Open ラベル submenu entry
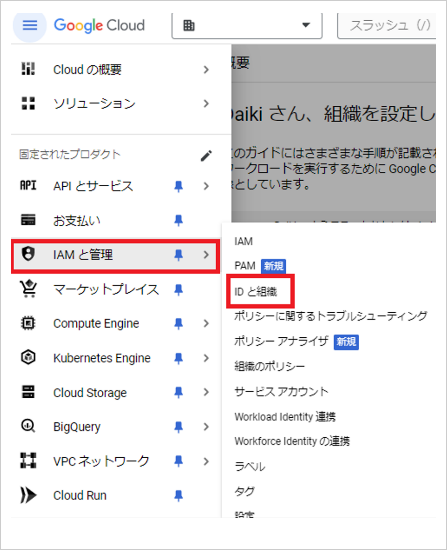Viewport: 447px width, 550px height. click(250, 467)
